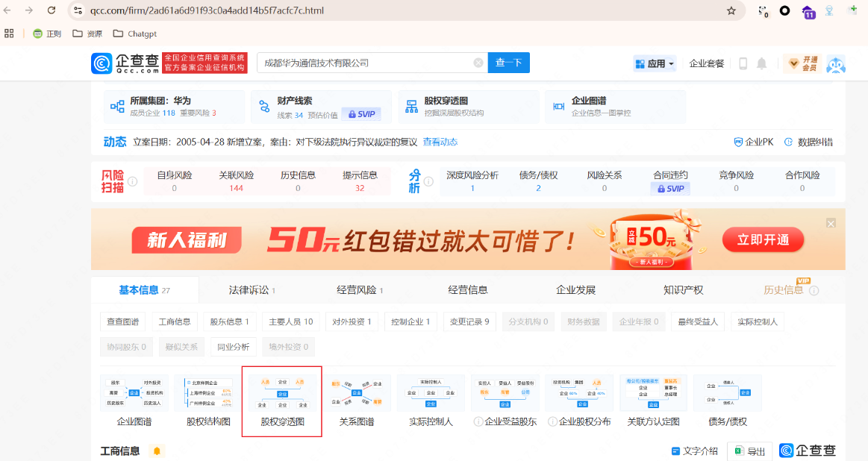Image resolution: width=868 pixels, height=461 pixels.
Task: Select 最终受益人 sub-tab
Action: pyautogui.click(x=698, y=322)
